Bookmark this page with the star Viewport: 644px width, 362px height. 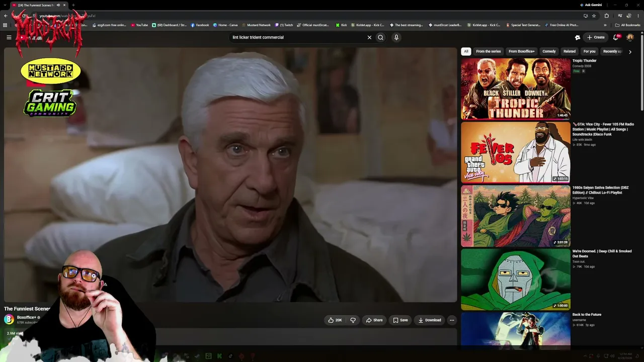click(x=594, y=16)
